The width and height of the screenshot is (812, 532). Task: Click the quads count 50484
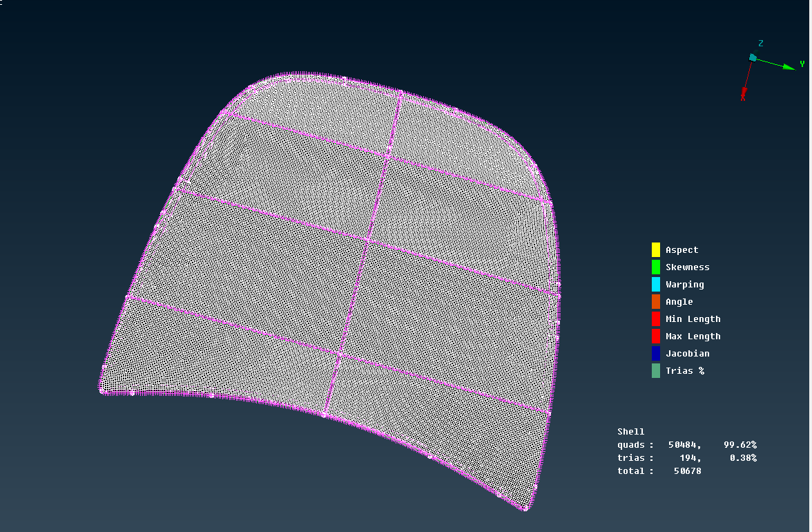pos(685,445)
